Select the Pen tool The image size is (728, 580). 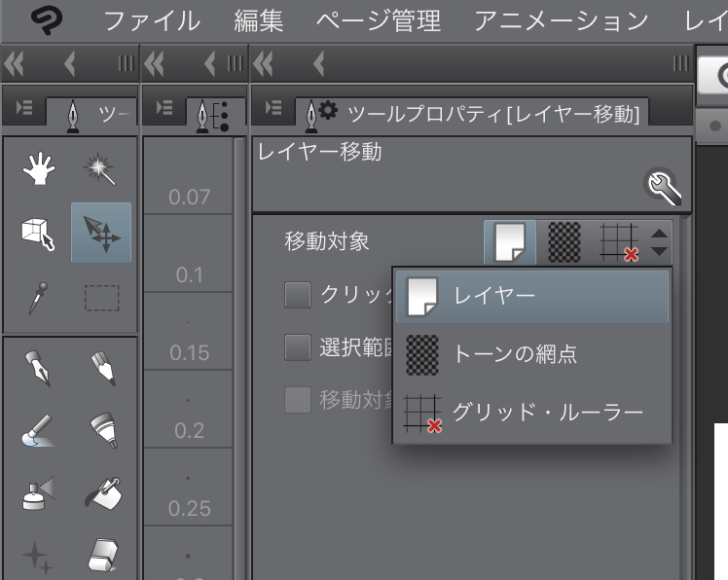pos(38,369)
